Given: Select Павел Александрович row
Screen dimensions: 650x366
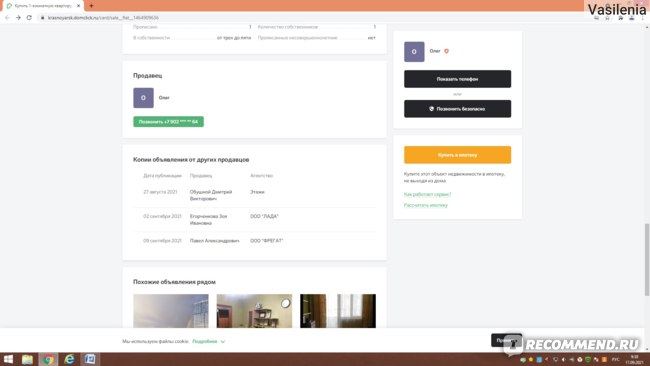Looking at the screenshot, I should 255,240.
